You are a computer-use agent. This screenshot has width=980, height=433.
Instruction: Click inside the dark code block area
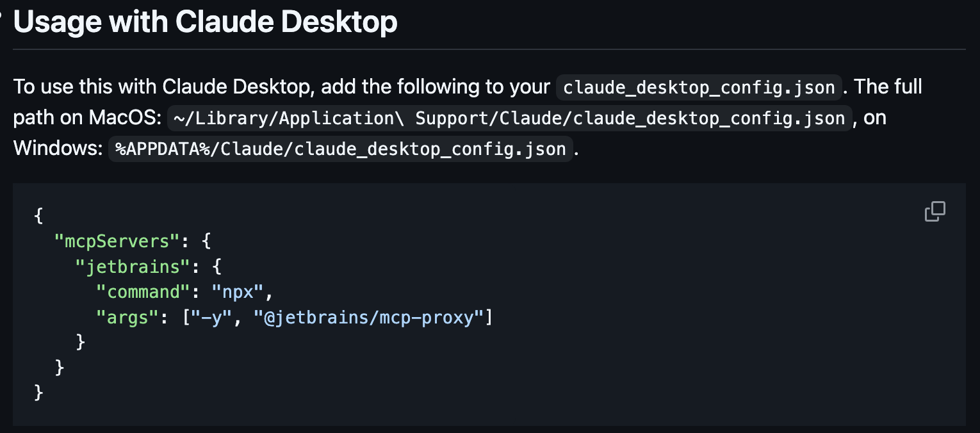(x=576, y=372)
